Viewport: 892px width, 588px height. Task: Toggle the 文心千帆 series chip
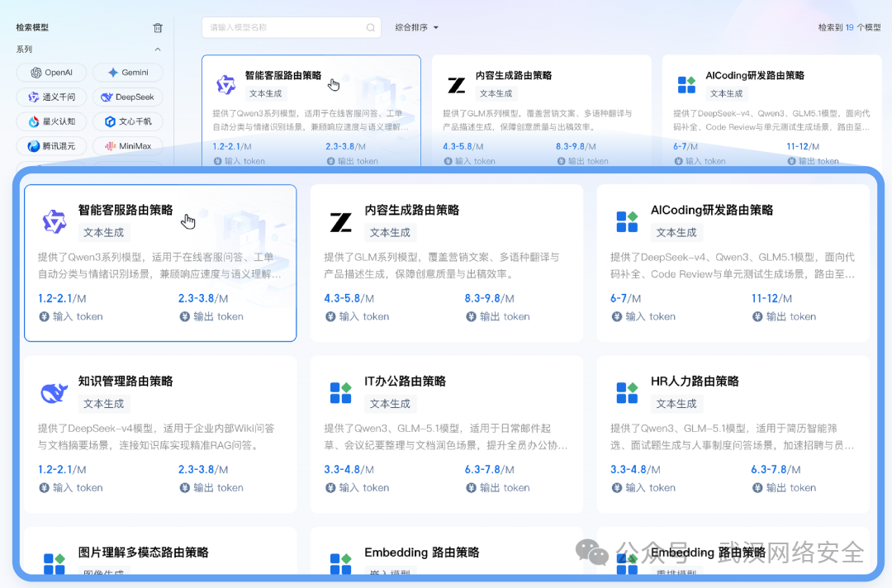pyautogui.click(x=128, y=121)
